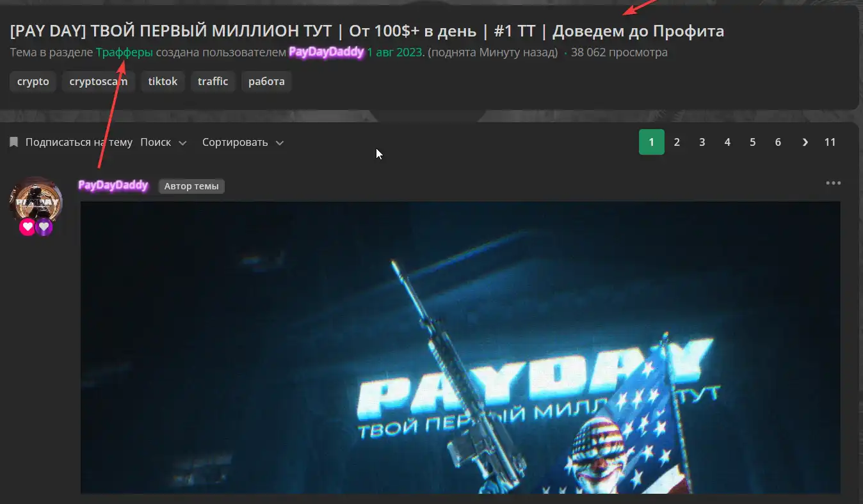Go to page 5
This screenshot has width=863, height=504.
pyautogui.click(x=753, y=142)
